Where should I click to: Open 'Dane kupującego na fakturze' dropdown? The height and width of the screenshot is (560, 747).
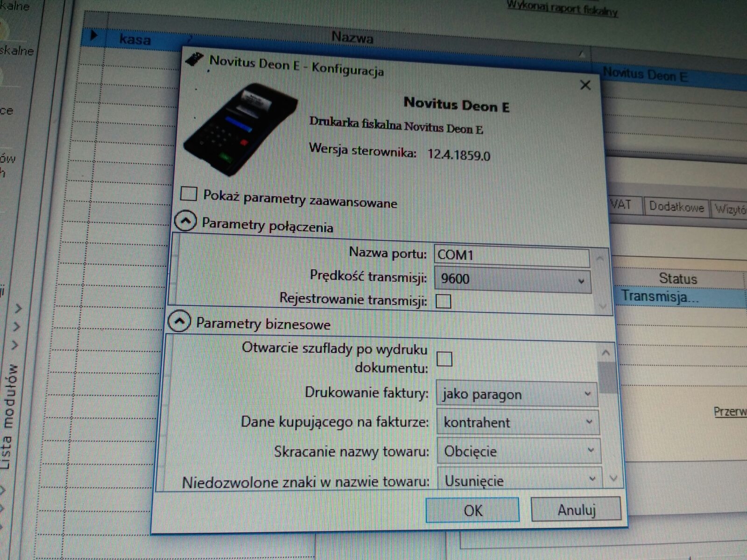pyautogui.click(x=518, y=423)
